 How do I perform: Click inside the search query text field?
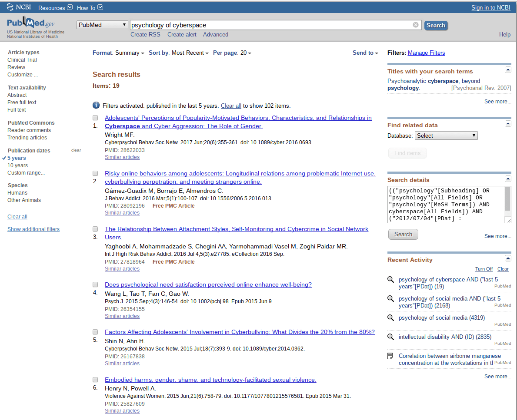[x=270, y=25]
